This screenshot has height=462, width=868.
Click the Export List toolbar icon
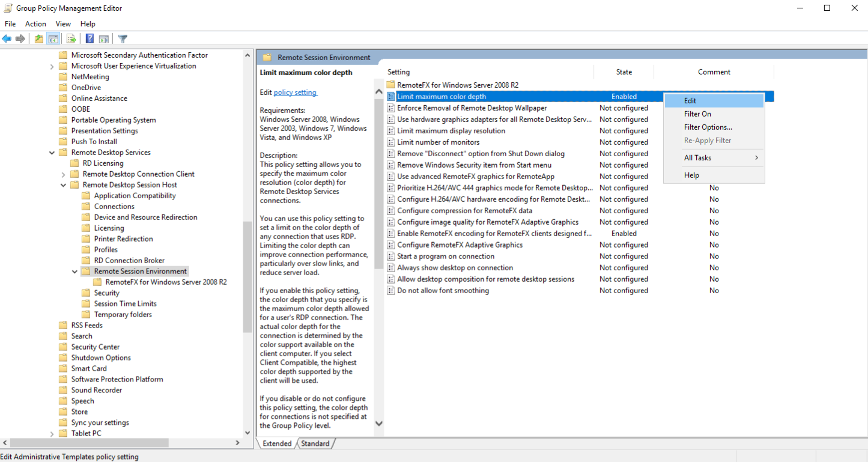[71, 38]
